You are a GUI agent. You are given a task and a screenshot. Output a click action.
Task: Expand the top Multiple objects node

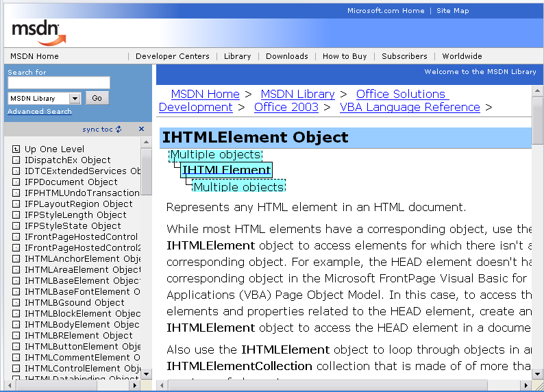point(215,155)
